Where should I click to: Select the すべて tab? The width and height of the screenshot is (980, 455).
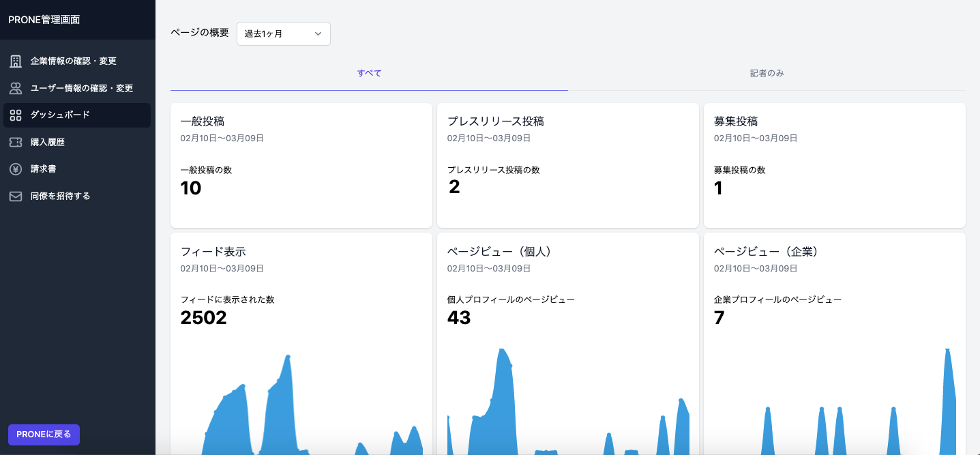369,72
